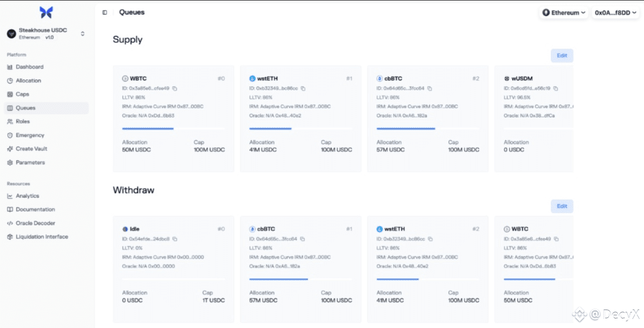The image size is (644, 328).
Task: Go to the Dashboard page
Action: point(29,67)
